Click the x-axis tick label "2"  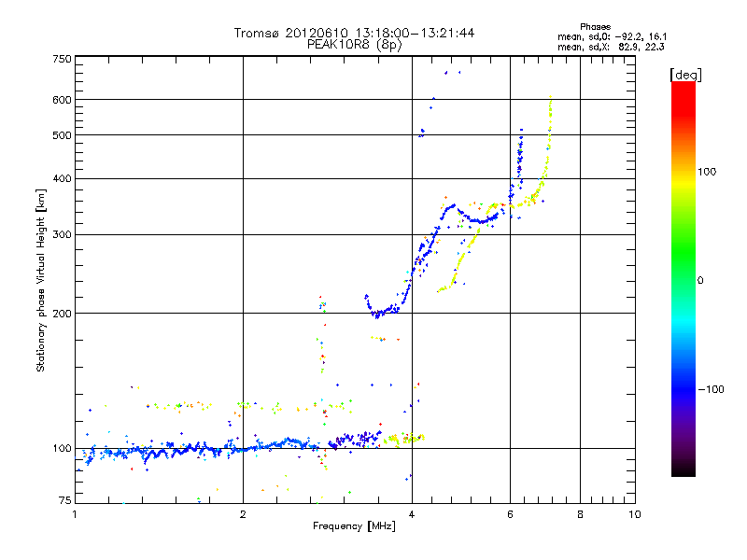[243, 514]
